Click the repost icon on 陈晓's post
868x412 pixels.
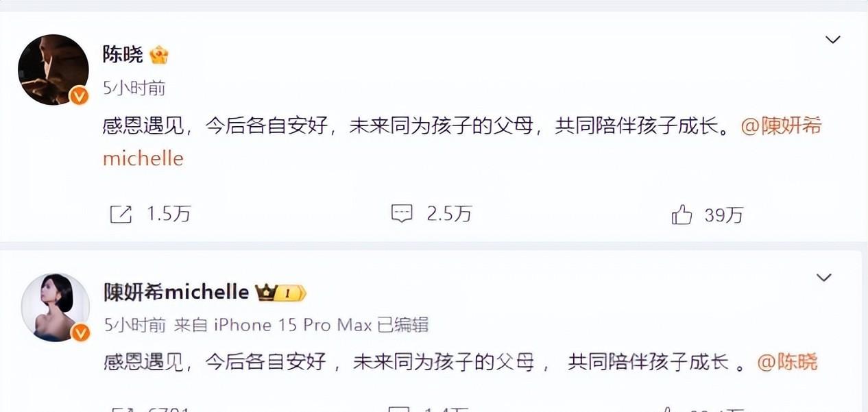pyautogui.click(x=121, y=215)
